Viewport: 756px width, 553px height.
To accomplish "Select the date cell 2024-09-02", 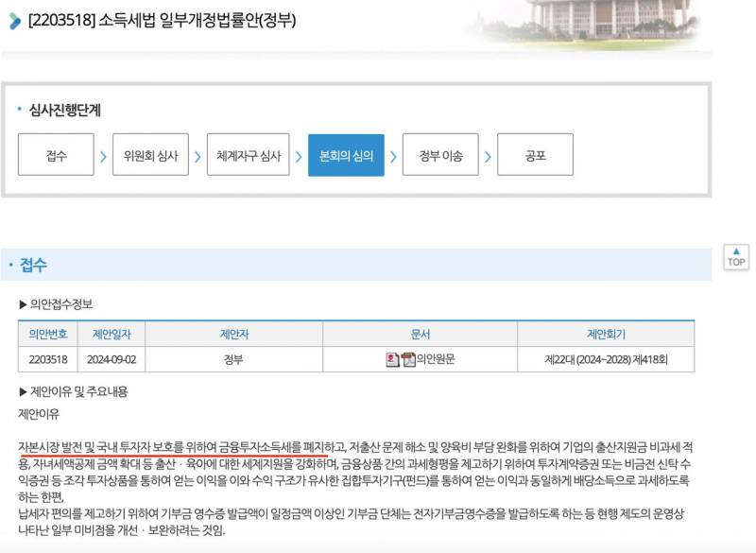I will [x=112, y=359].
